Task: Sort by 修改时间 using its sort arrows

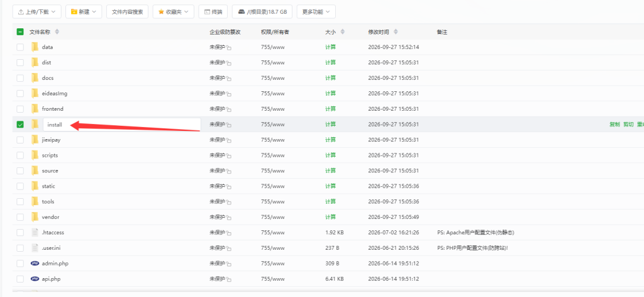Action: 396,31
